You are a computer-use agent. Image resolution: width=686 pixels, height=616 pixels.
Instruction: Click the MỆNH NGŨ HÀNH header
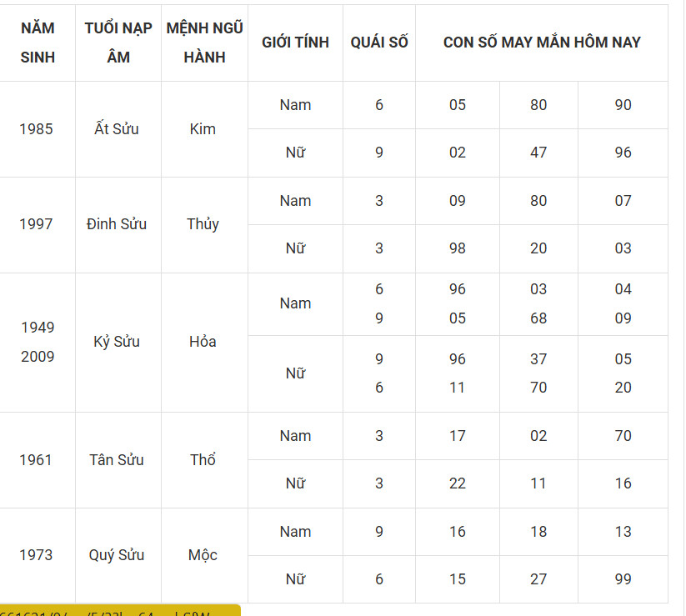[x=204, y=43]
